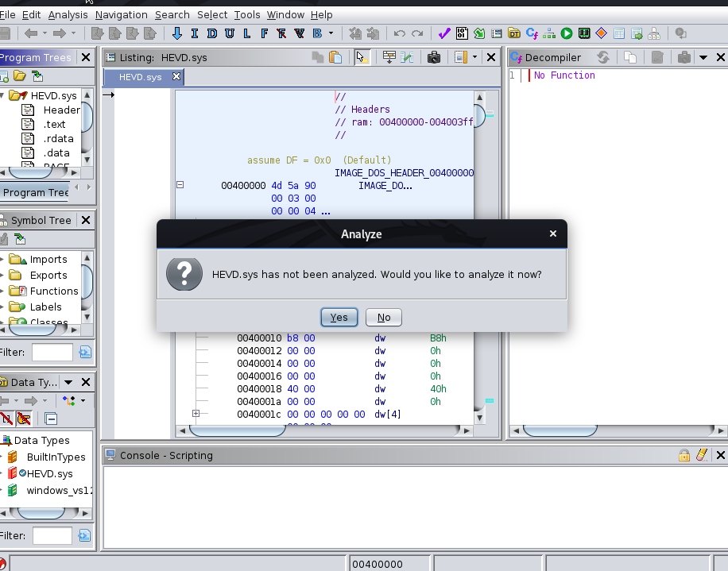Collapse the IMAGE_DOS_HEADER structure in Listing

pyautogui.click(x=180, y=185)
